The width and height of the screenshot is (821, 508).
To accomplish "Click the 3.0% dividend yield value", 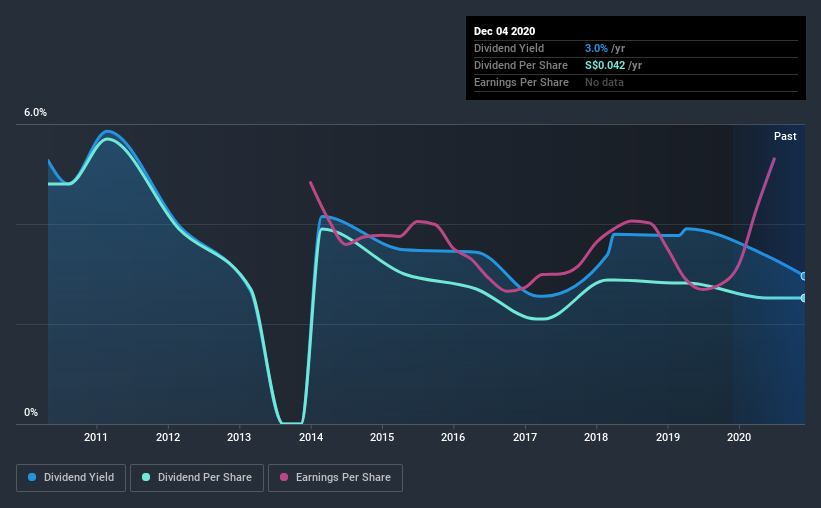I will click(x=596, y=48).
